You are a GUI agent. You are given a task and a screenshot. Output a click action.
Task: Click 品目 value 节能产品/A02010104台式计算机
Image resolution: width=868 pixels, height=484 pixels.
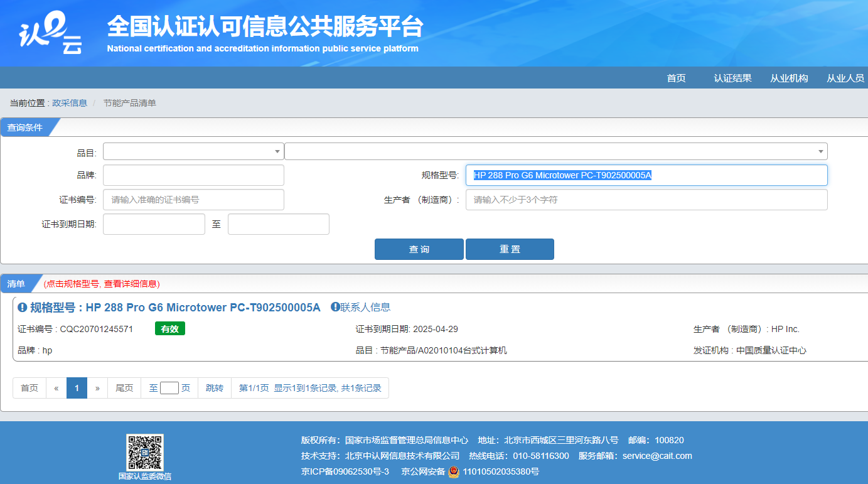tap(444, 350)
